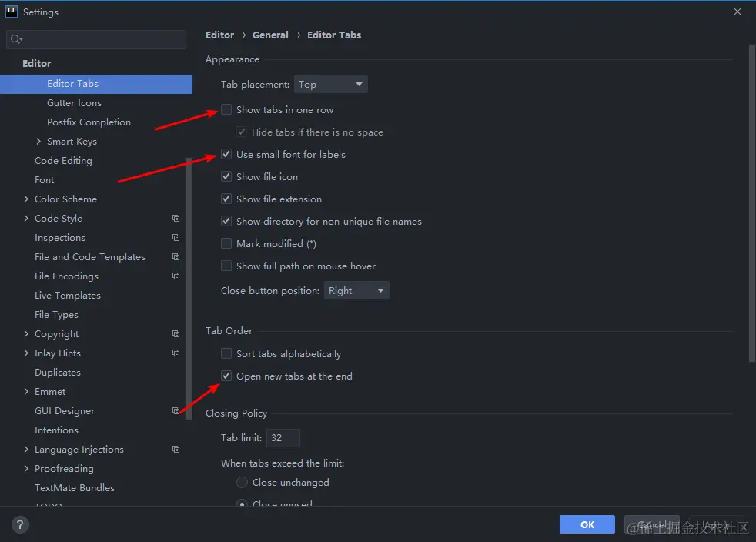Confirm changes with the OK button
The height and width of the screenshot is (542, 756).
(587, 524)
